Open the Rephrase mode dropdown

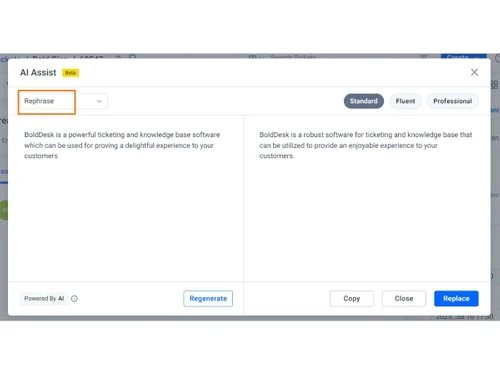click(x=63, y=101)
